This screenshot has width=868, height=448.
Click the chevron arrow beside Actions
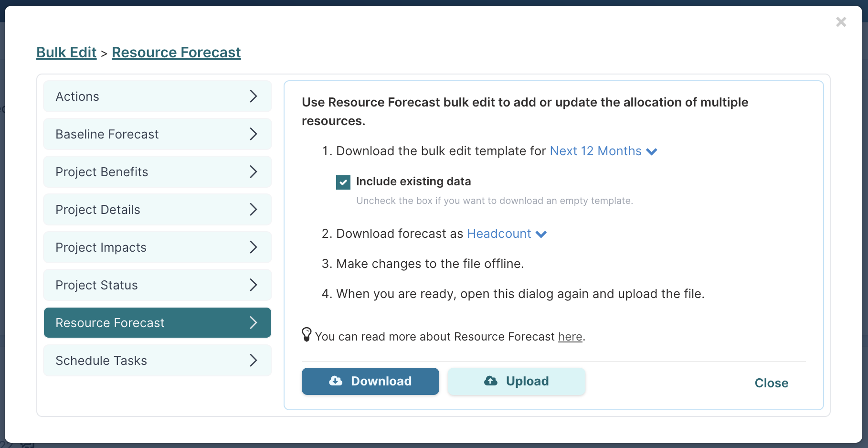pyautogui.click(x=254, y=96)
